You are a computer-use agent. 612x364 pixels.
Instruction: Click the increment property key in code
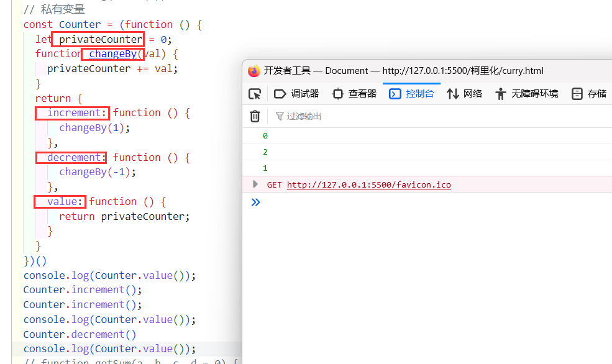click(74, 113)
